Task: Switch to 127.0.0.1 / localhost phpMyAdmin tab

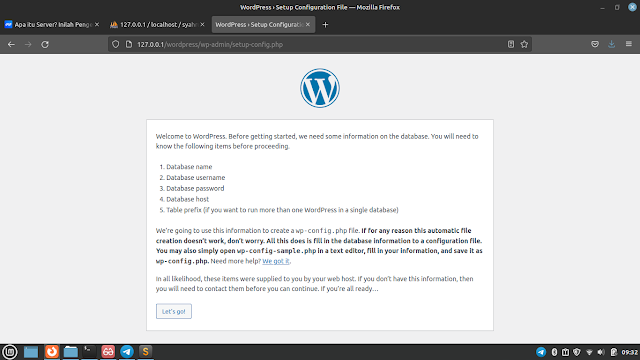Action: click(157, 24)
